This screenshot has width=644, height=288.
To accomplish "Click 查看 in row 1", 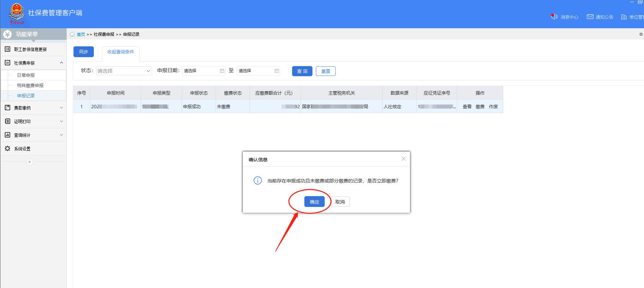I will tap(467, 107).
